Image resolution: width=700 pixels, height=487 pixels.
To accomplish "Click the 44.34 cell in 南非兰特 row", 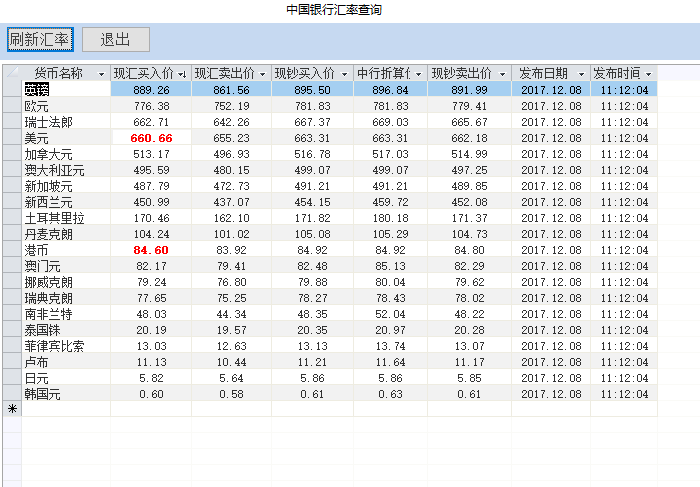I will pos(231,314).
